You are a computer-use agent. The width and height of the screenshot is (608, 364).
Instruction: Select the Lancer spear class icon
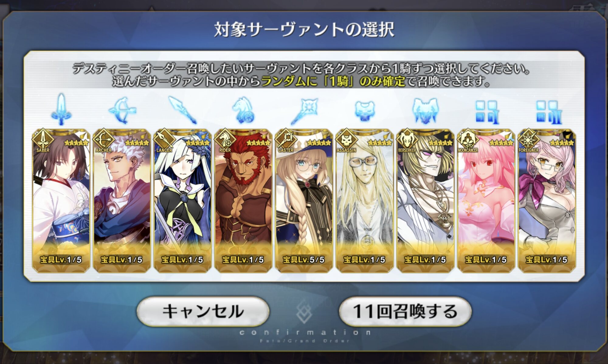pyautogui.click(x=183, y=110)
